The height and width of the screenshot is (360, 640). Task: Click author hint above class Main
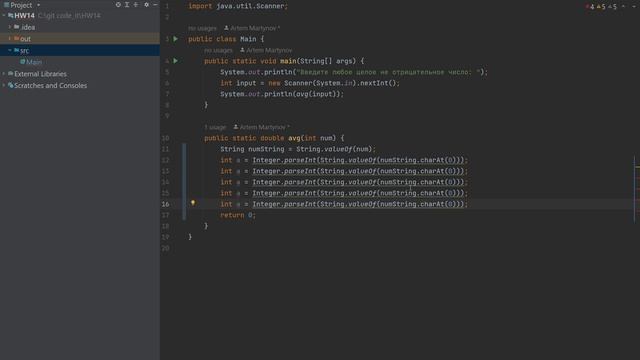click(x=252, y=28)
